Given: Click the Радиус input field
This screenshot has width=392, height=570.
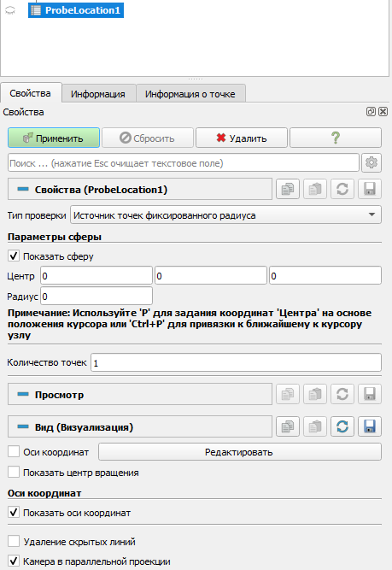Looking at the screenshot, I should click(97, 297).
